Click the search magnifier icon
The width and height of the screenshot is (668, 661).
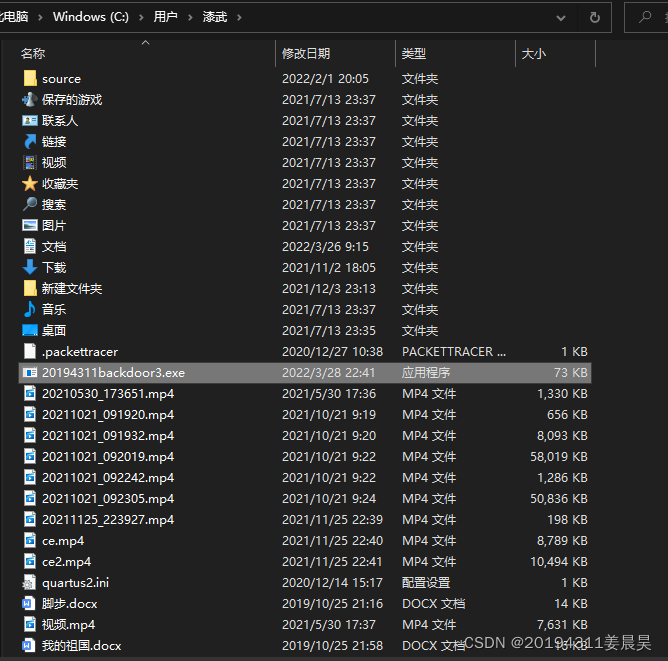click(x=645, y=17)
